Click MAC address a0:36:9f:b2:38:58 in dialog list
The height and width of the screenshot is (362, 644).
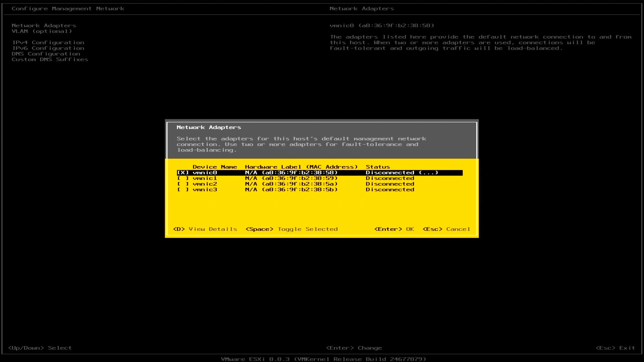coord(300,173)
